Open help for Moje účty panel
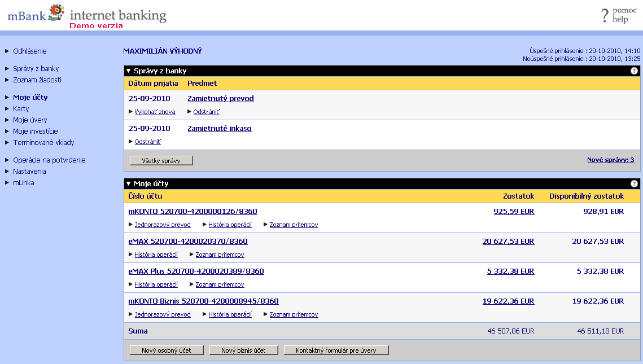 (634, 183)
